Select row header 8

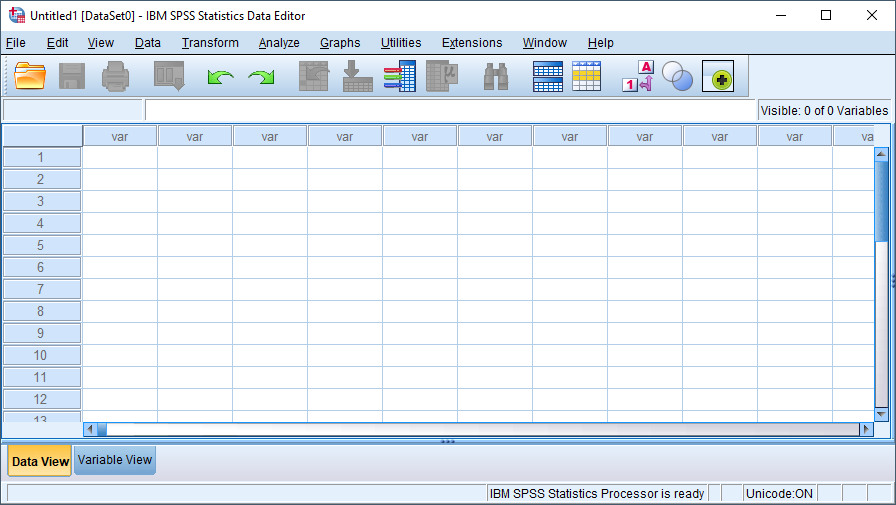pyautogui.click(x=42, y=311)
